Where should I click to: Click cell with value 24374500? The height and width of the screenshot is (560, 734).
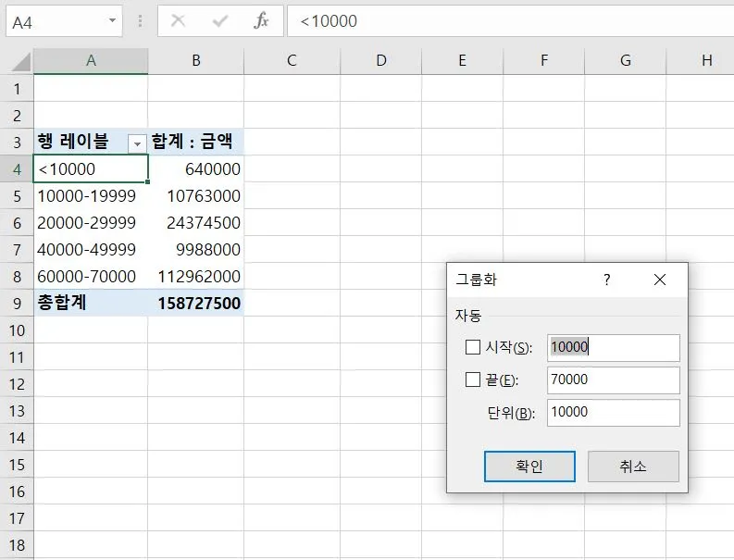(196, 222)
